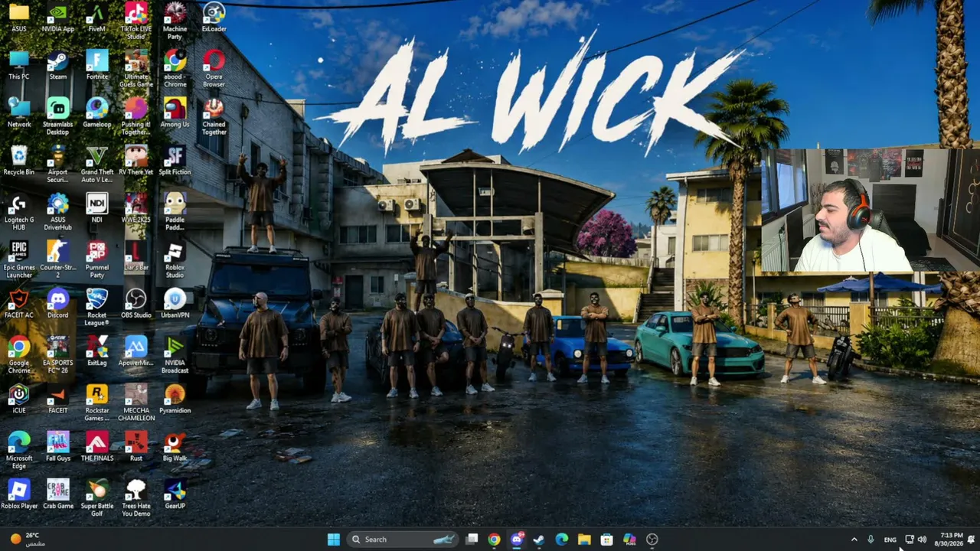The height and width of the screenshot is (551, 980).
Task: Select the Rocket League desktop shortcut
Action: click(97, 308)
